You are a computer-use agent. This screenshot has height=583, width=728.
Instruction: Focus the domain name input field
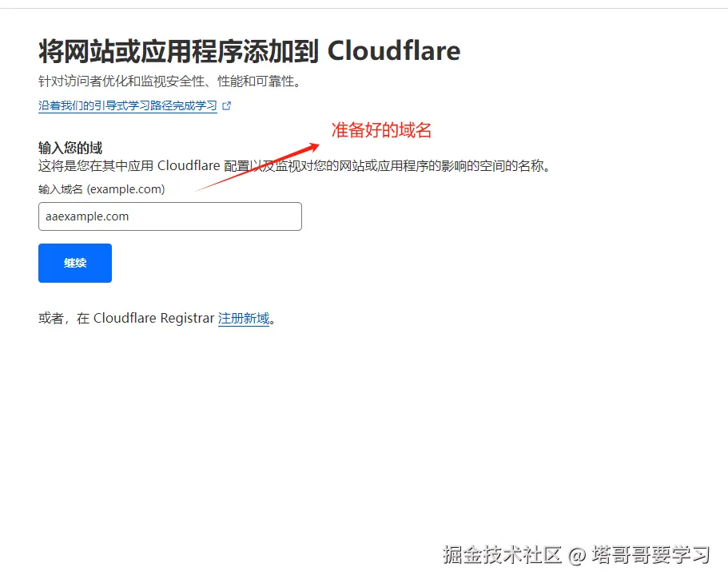[x=170, y=216]
